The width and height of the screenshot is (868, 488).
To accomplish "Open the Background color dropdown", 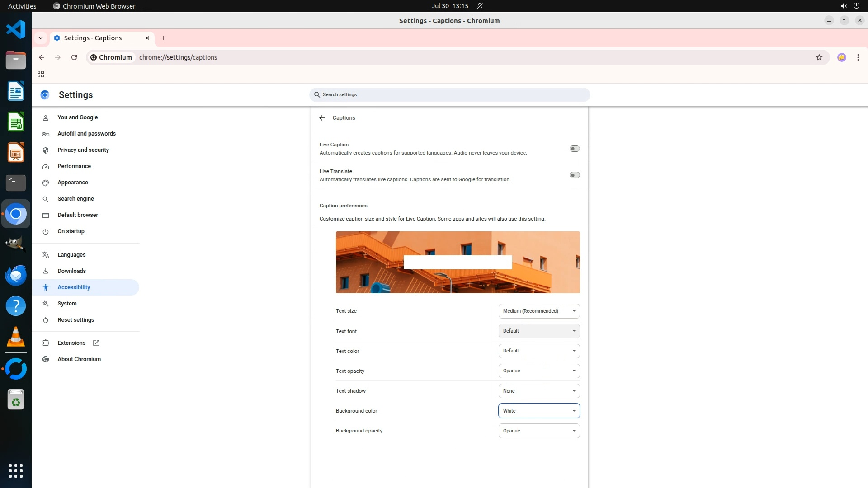I will click(539, 411).
